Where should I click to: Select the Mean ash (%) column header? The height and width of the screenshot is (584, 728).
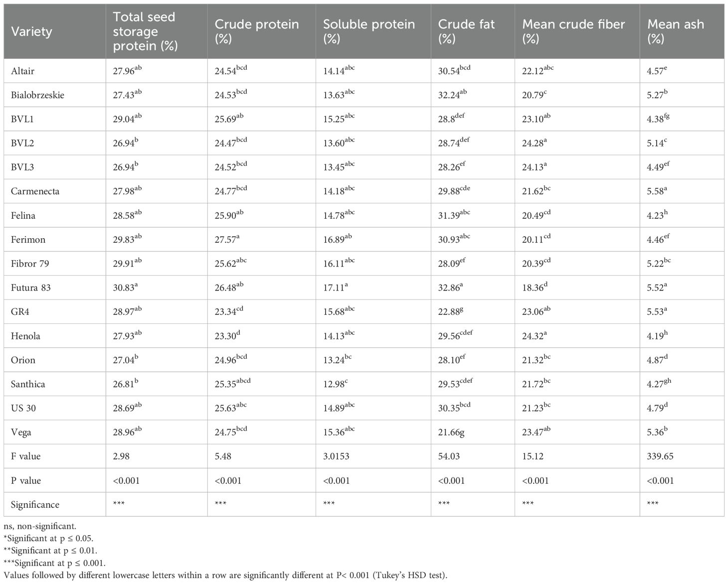(675, 31)
